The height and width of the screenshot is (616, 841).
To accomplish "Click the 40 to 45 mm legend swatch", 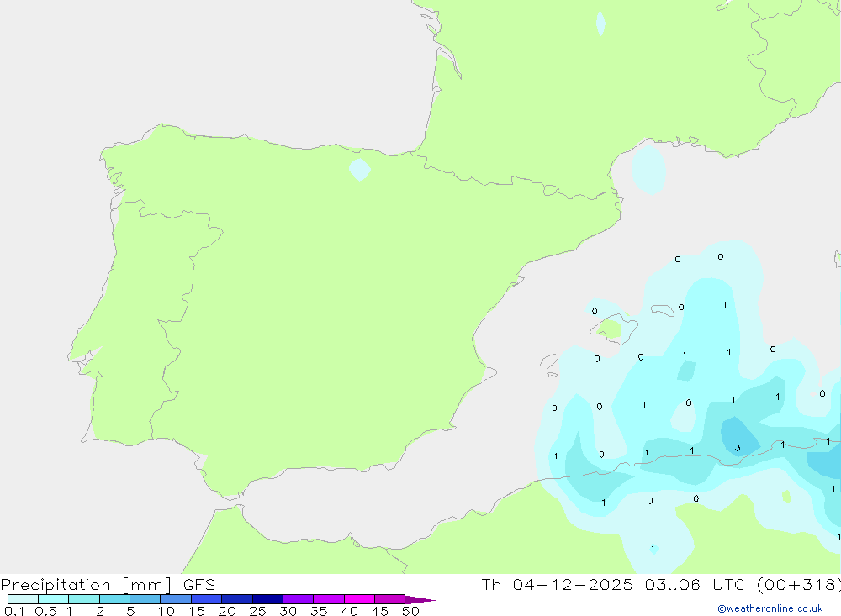I will 359,599.
